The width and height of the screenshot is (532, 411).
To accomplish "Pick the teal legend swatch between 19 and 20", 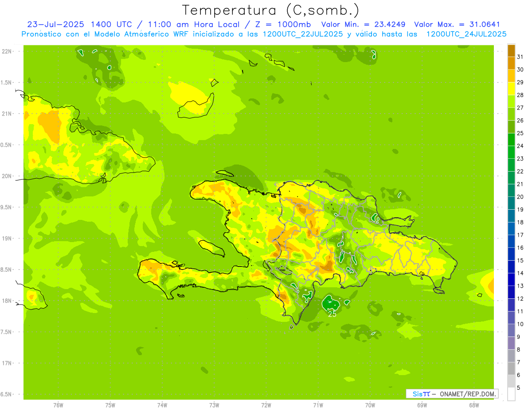I will [511, 203].
